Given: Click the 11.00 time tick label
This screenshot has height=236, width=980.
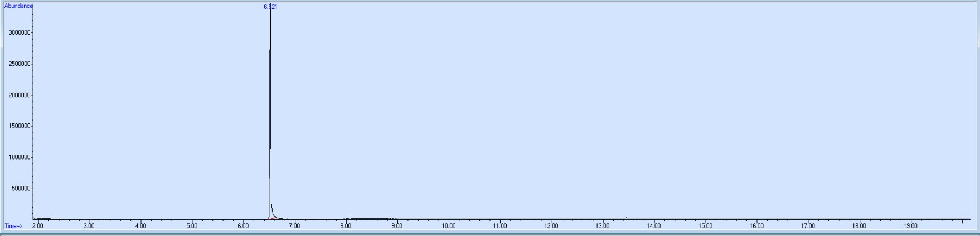Looking at the screenshot, I should point(500,226).
